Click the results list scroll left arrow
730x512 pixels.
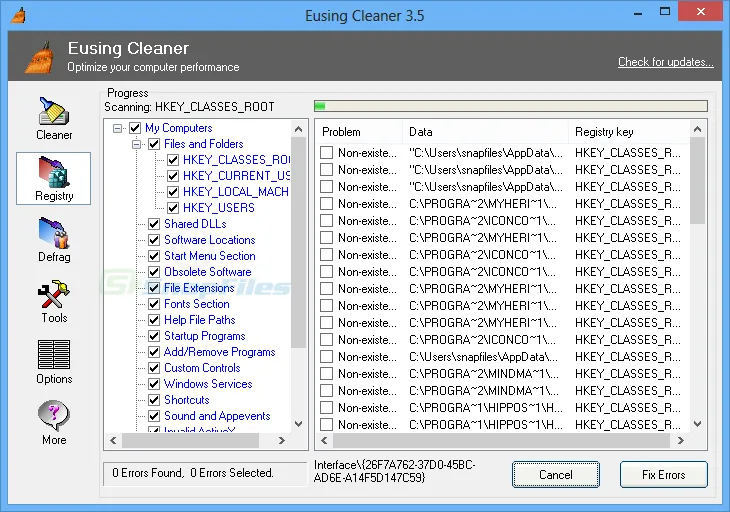(324, 440)
